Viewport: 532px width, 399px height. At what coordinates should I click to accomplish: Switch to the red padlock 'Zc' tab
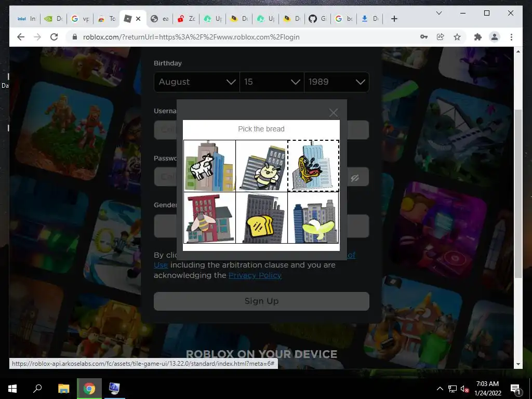[x=186, y=19]
